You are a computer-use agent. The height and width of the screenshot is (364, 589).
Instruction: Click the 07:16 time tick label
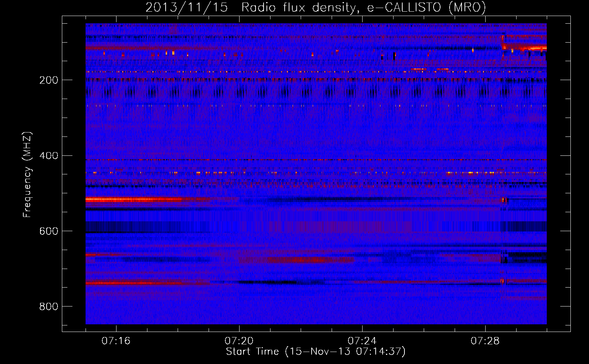[116, 341]
